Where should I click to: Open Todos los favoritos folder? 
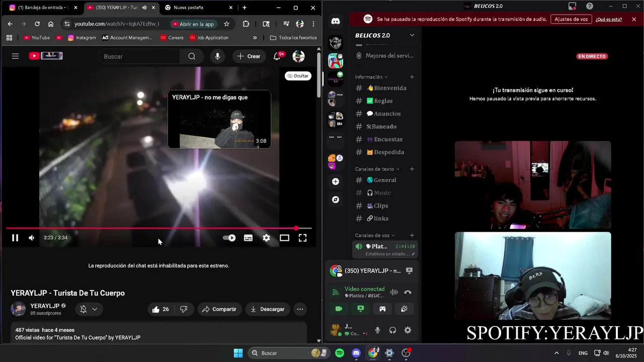pos(293,38)
